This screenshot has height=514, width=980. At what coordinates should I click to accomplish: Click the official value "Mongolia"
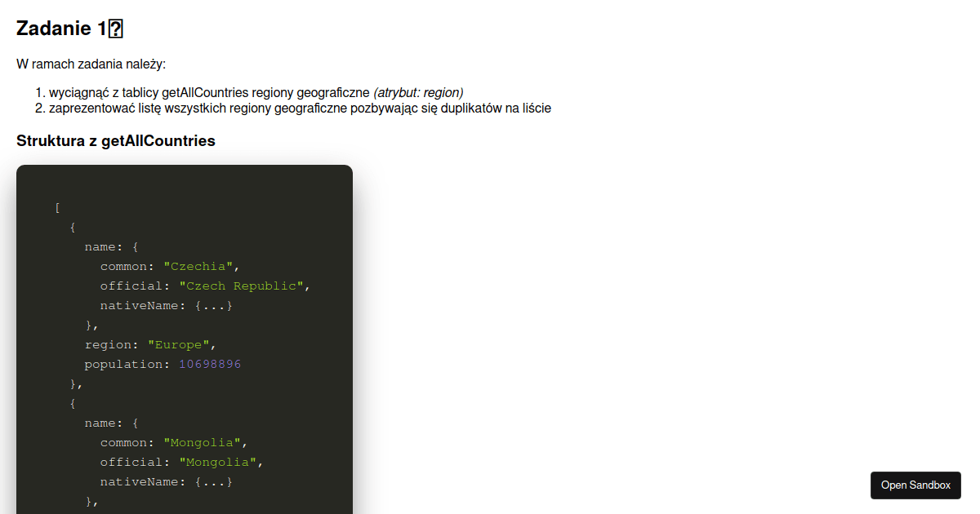pyautogui.click(x=219, y=462)
